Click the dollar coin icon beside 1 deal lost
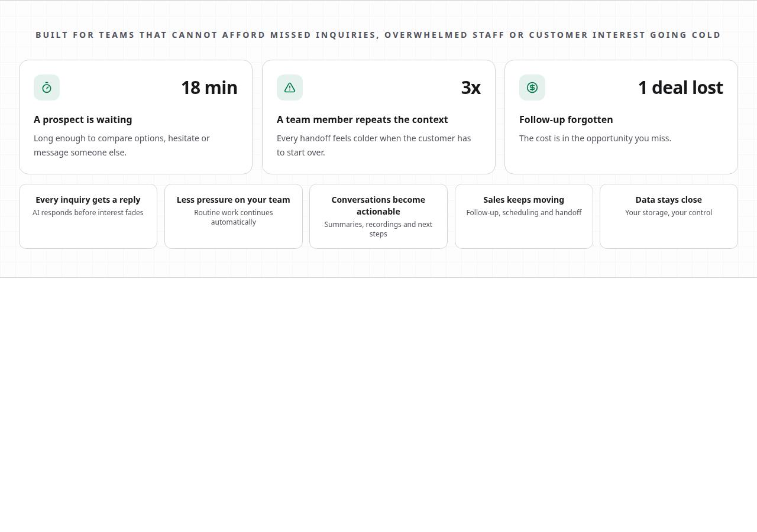 532,87
